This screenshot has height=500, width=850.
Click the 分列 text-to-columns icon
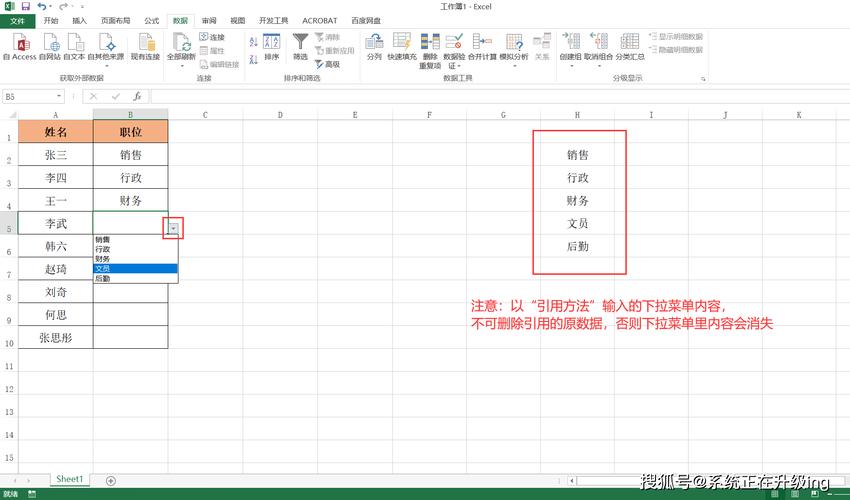[x=374, y=46]
